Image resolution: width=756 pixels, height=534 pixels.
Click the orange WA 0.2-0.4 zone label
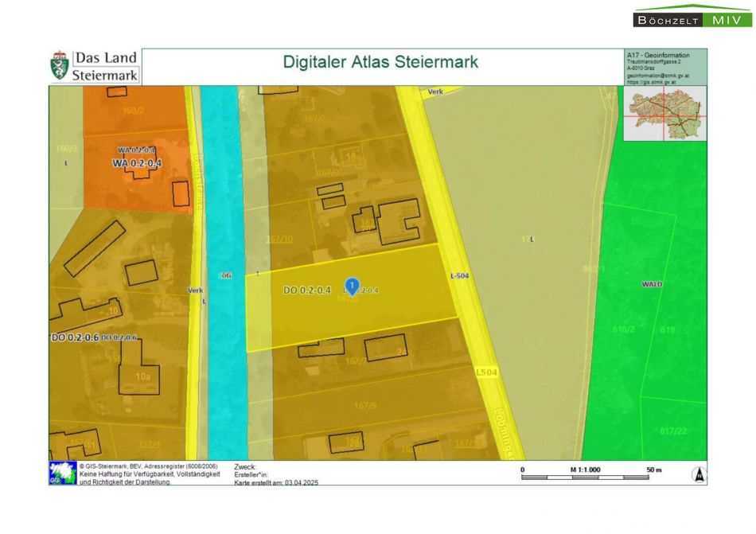click(136, 163)
